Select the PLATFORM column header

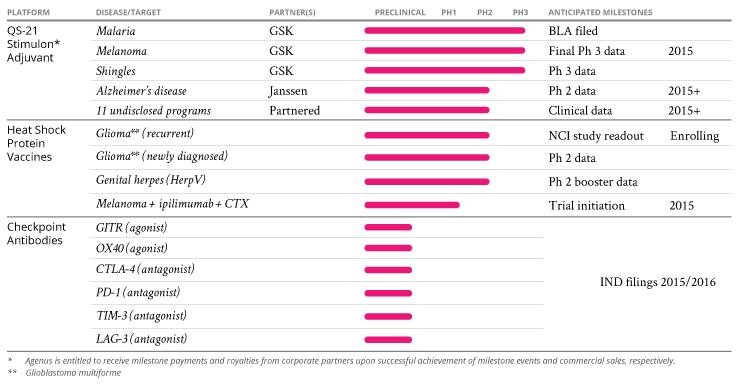point(28,13)
